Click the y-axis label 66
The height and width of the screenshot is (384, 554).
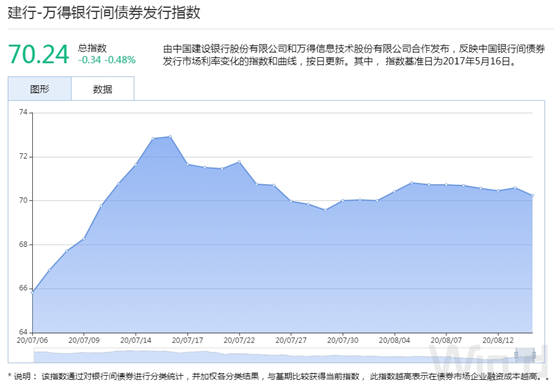click(x=23, y=288)
